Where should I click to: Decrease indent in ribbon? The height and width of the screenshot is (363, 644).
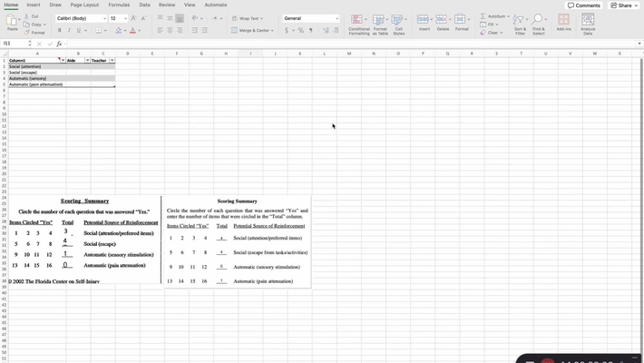[x=194, y=31]
